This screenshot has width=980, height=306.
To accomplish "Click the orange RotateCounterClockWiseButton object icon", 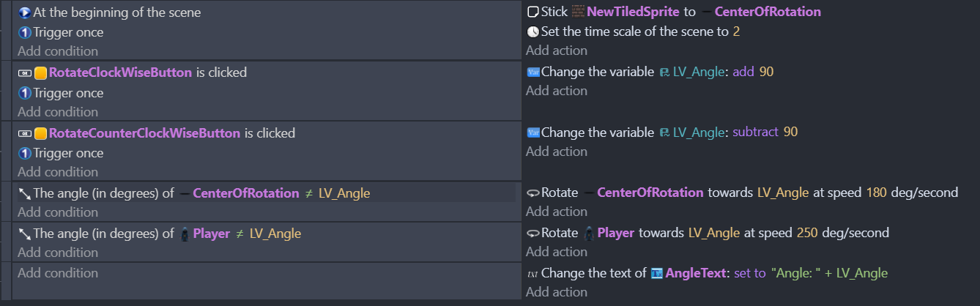I will click(41, 133).
